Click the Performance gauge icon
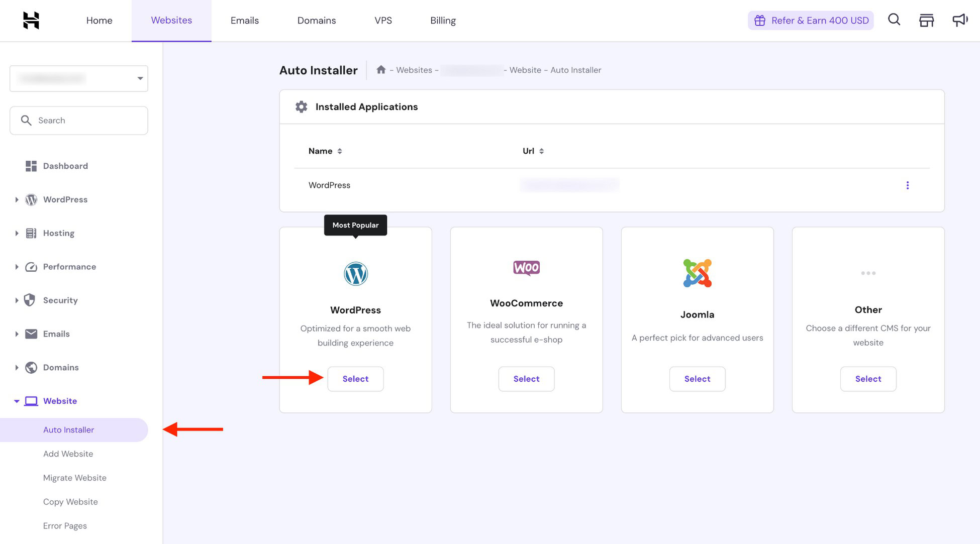Viewport: 980px width, 544px height. pyautogui.click(x=31, y=267)
